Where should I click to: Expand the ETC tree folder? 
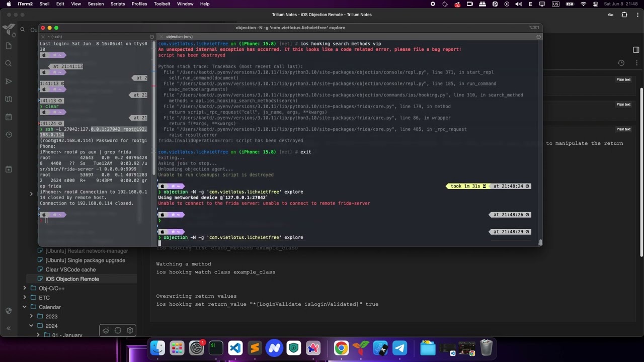(25, 298)
